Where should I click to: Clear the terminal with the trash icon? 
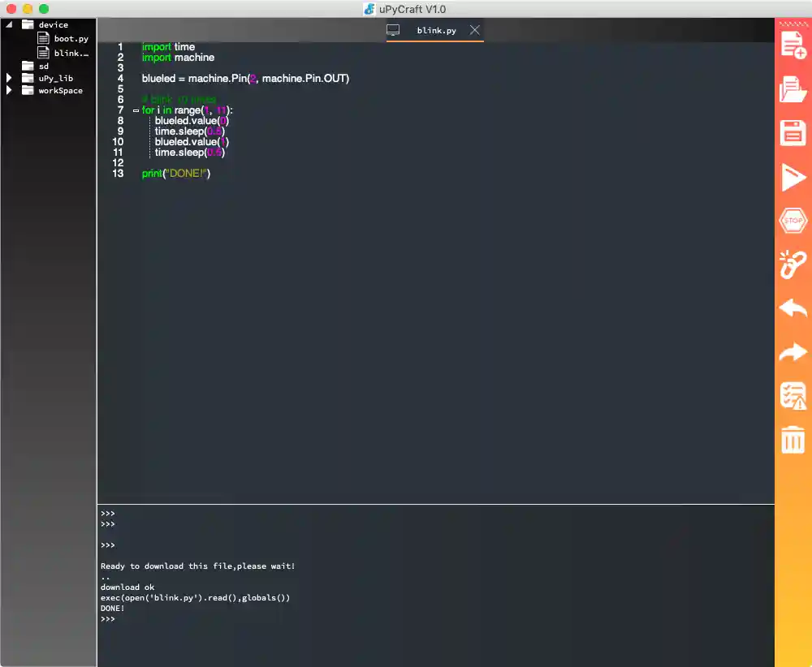793,439
